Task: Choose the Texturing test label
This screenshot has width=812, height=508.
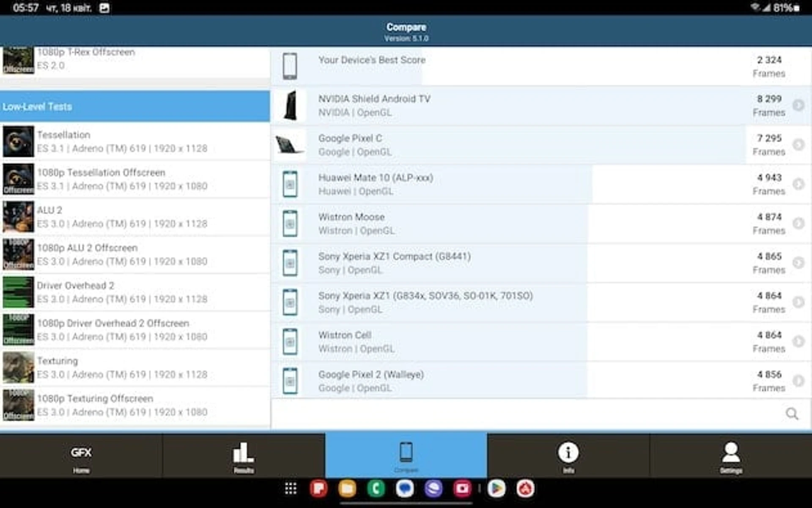Action: pos(58,361)
